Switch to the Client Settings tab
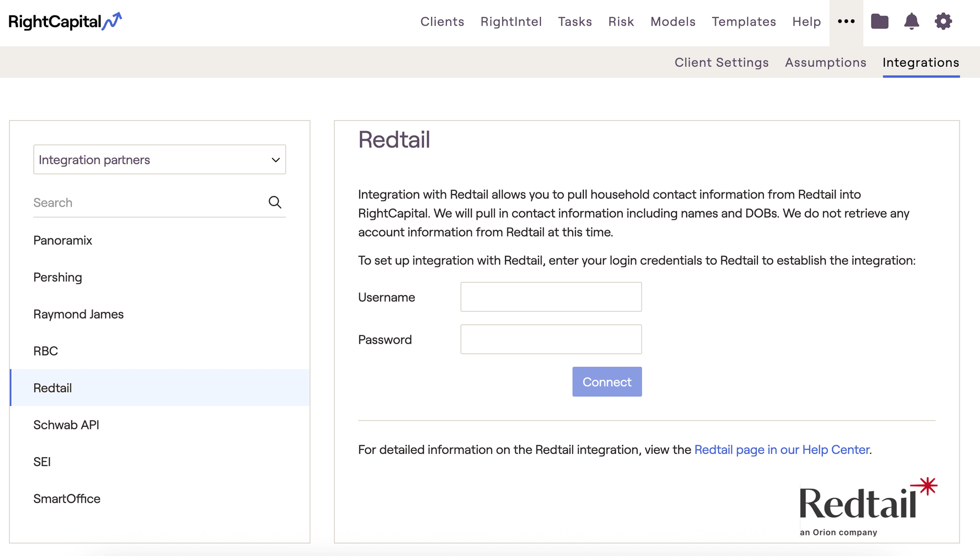The image size is (980, 556). (x=721, y=62)
